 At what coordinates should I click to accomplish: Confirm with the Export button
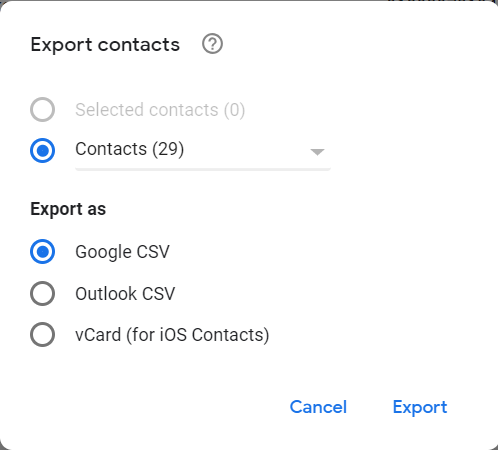[420, 407]
